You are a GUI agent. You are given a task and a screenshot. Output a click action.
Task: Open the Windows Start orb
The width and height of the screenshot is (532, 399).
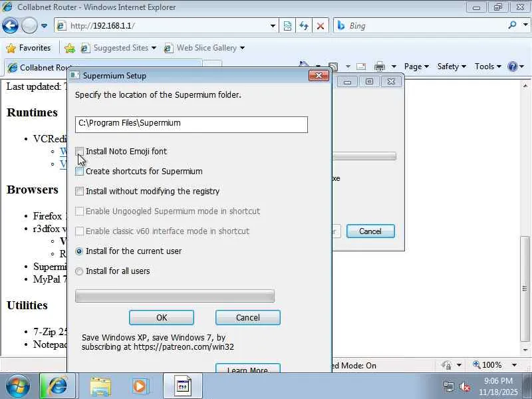click(x=18, y=386)
